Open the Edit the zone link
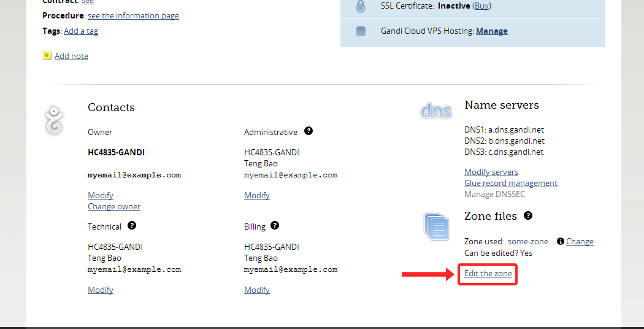The height and width of the screenshot is (329, 644). point(488,273)
